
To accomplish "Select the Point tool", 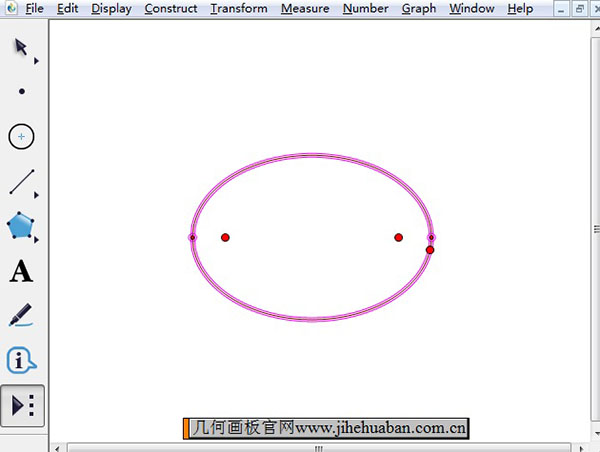I will 22,91.
